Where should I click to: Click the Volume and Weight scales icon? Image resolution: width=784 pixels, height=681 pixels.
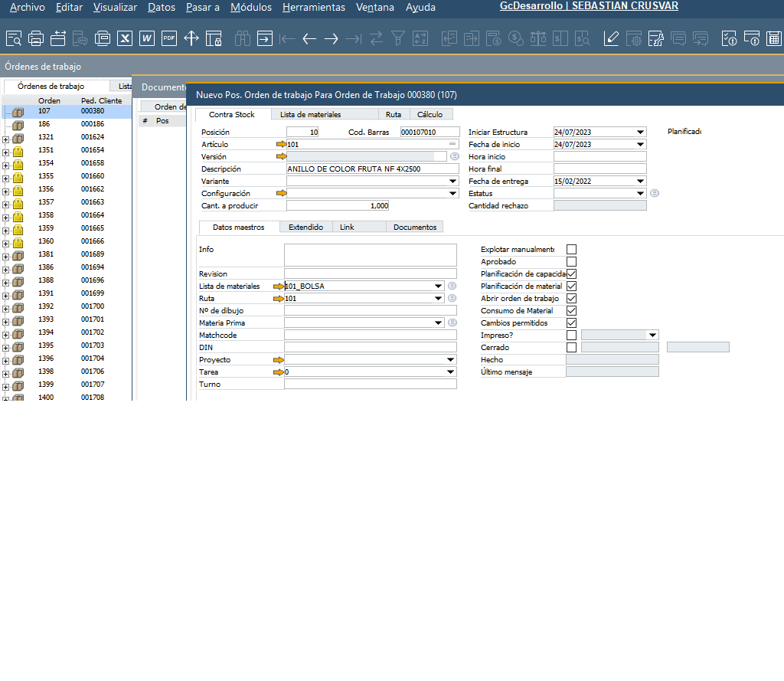[538, 38]
